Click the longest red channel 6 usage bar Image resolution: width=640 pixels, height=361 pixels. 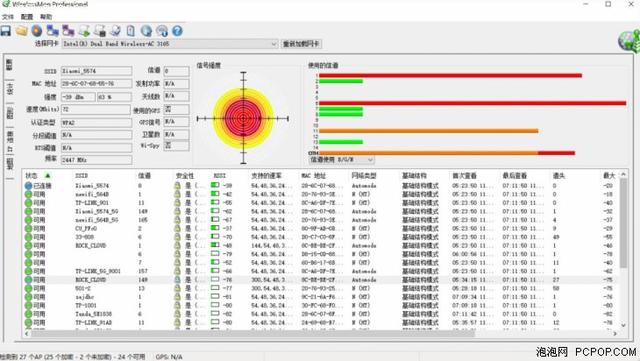(x=472, y=103)
